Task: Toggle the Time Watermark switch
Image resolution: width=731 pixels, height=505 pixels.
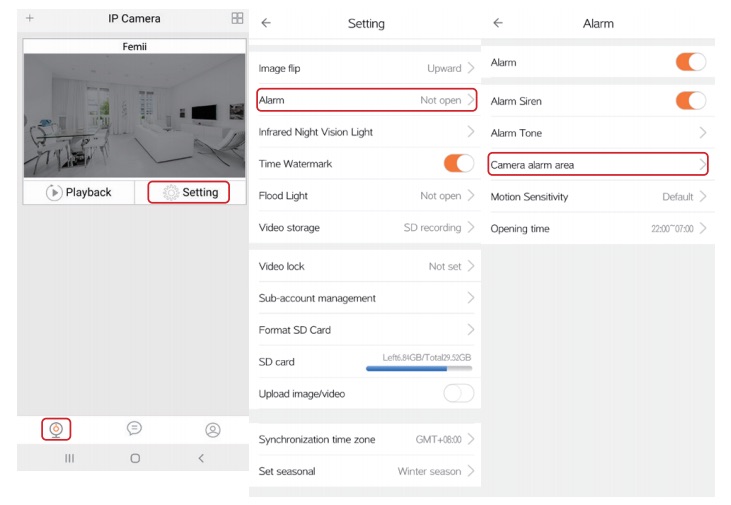Action: 459,164
